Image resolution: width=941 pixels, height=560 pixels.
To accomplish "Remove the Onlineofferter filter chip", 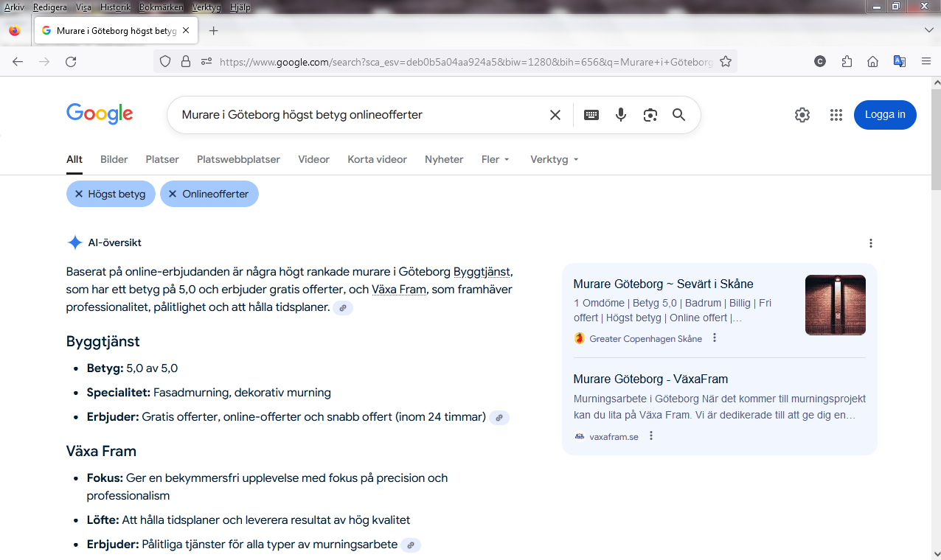I will 173,194.
